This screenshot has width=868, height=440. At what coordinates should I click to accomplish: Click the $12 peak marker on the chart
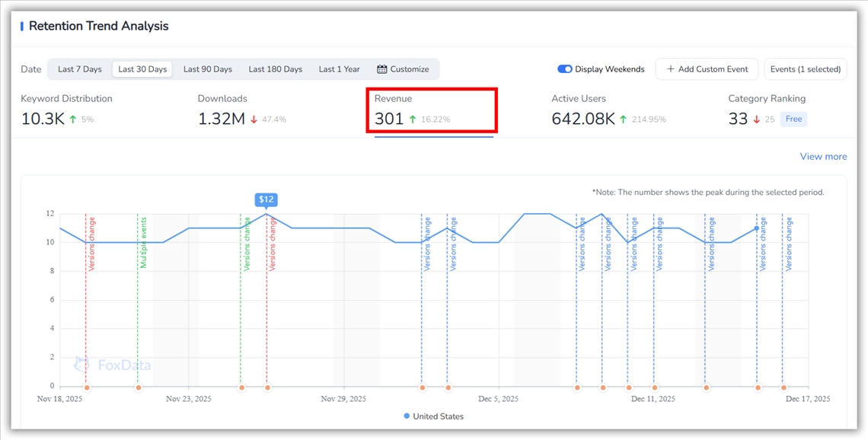[266, 199]
